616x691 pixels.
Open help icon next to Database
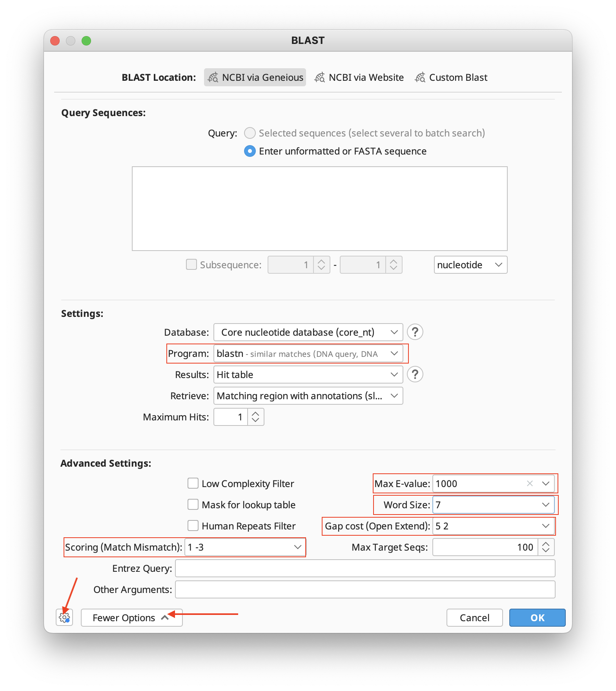click(415, 332)
